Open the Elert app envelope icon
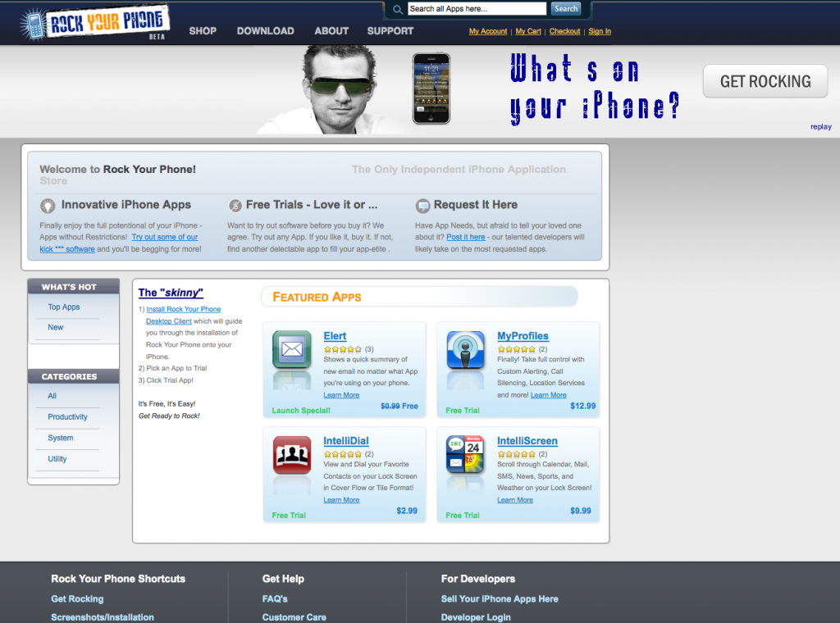This screenshot has height=623, width=840. click(291, 349)
